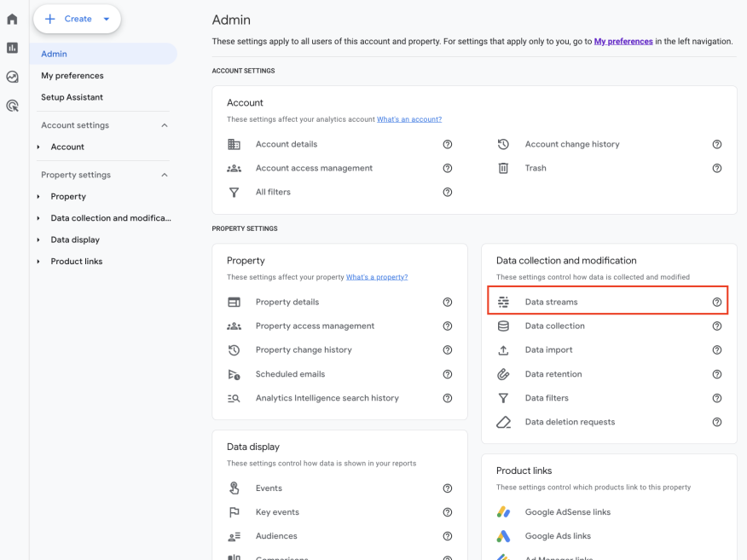This screenshot has width=747, height=560.
Task: Collapse the Property settings section
Action: coord(165,175)
